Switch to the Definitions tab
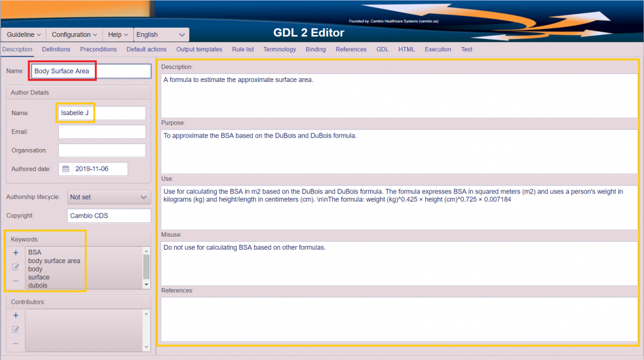This screenshot has height=360, width=644. pyautogui.click(x=56, y=49)
